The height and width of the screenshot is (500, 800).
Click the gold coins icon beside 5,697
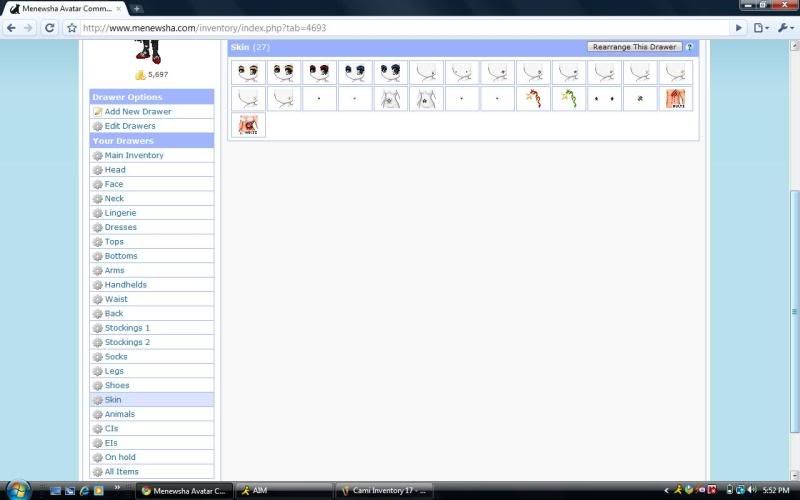(140, 75)
